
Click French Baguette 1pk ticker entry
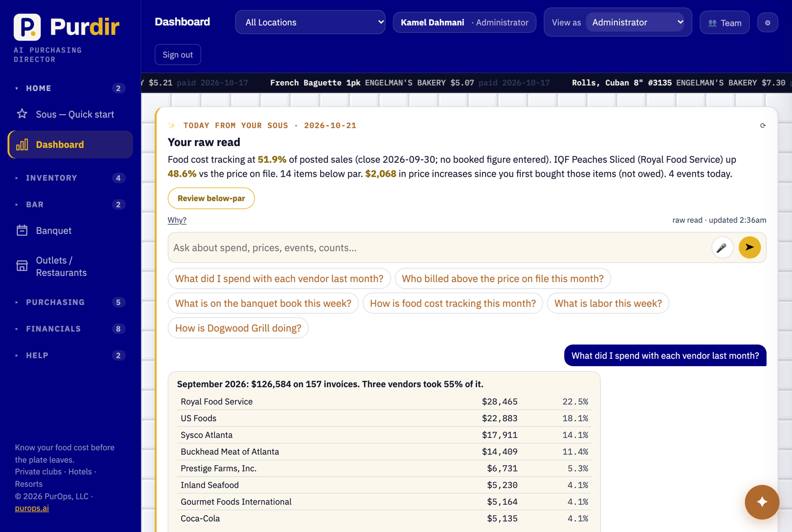point(410,83)
